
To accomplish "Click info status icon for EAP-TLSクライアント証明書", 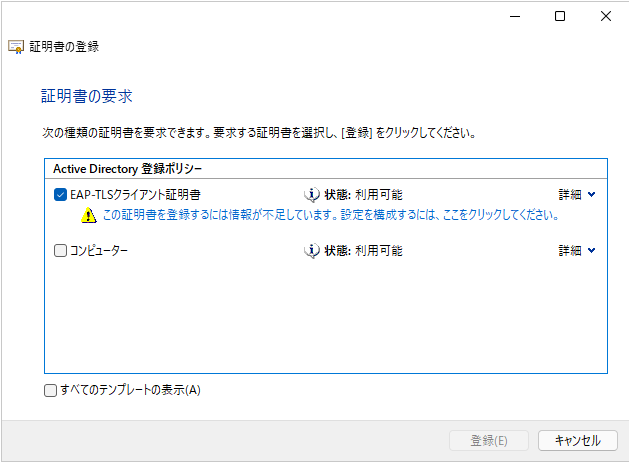I will pyautogui.click(x=312, y=195).
